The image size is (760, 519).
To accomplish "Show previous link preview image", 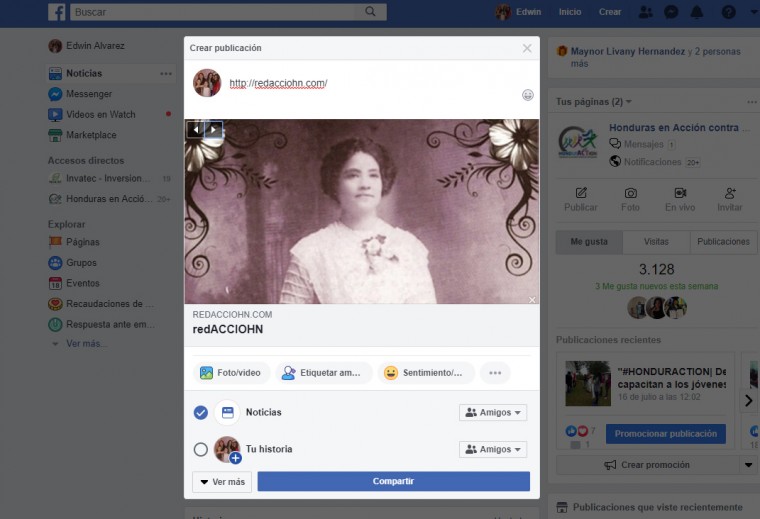I will (x=196, y=130).
